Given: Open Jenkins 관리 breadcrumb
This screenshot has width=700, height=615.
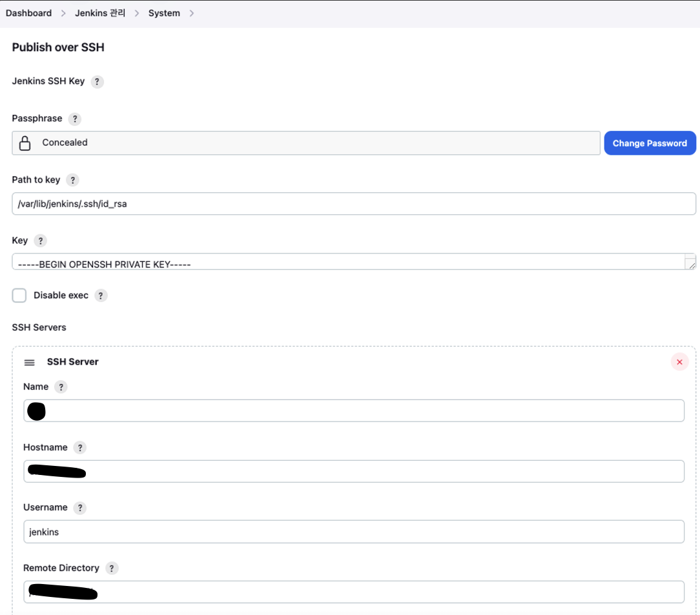Looking at the screenshot, I should pos(100,14).
